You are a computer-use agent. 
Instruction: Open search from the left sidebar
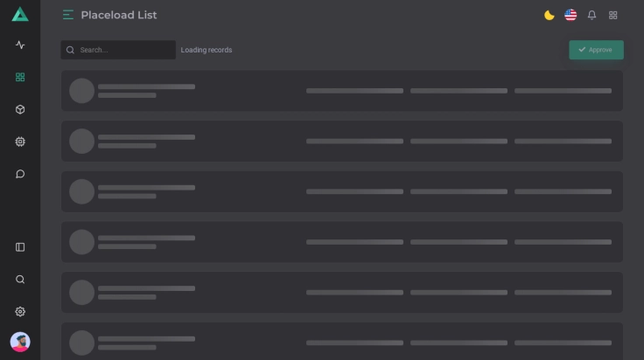tap(20, 280)
